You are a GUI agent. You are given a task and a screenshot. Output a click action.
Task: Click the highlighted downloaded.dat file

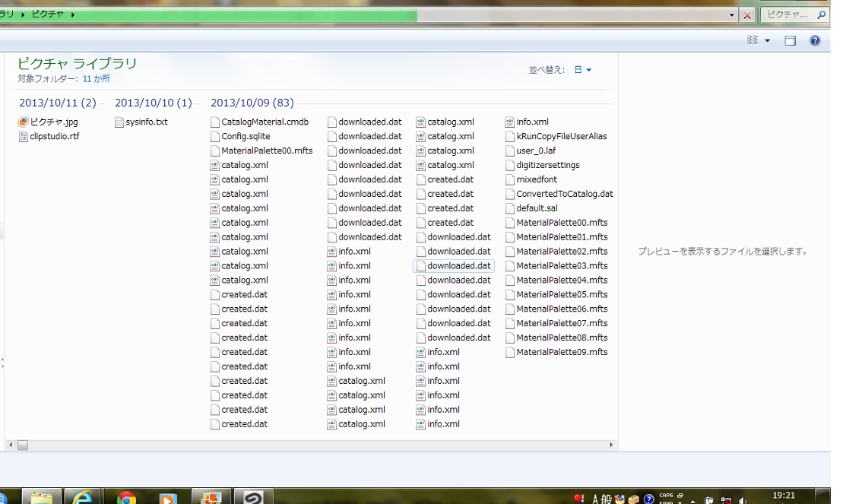pos(454,265)
